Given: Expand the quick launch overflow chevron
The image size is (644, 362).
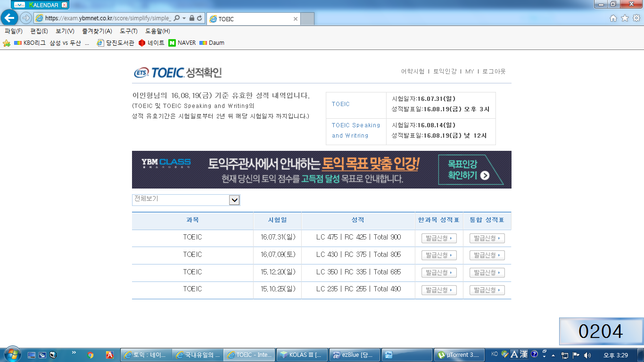Looking at the screenshot, I should coord(74,353).
